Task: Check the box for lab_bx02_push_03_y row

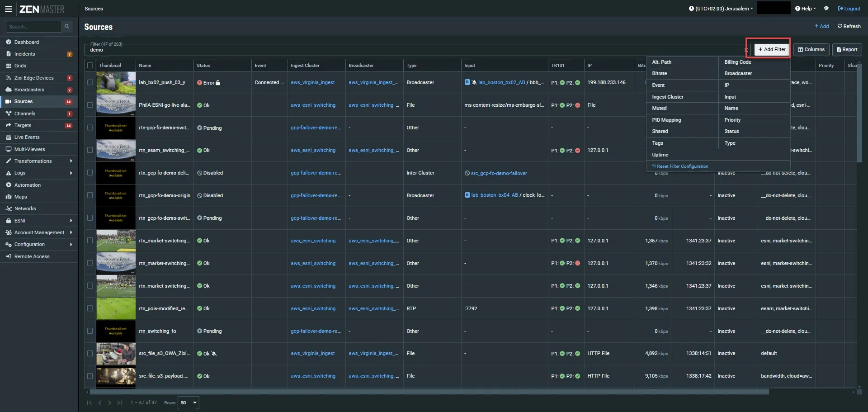Action: click(x=90, y=82)
